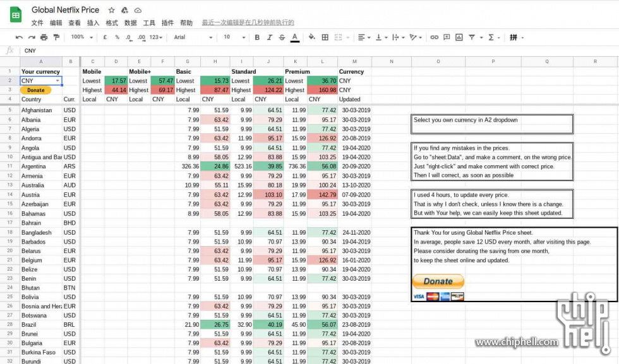Image resolution: width=619 pixels, height=364 pixels.
Task: Open the zoom 100% dropdown
Action: click(x=81, y=37)
